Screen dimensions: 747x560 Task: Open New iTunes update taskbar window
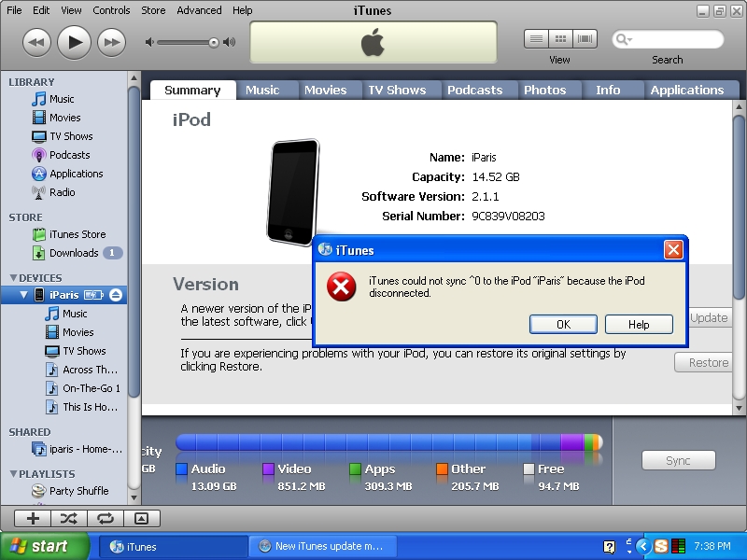(x=322, y=546)
